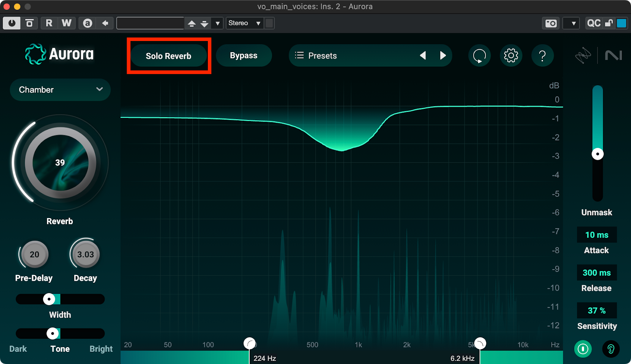Click the Solo Reverb button
This screenshot has width=631, height=364.
click(168, 56)
